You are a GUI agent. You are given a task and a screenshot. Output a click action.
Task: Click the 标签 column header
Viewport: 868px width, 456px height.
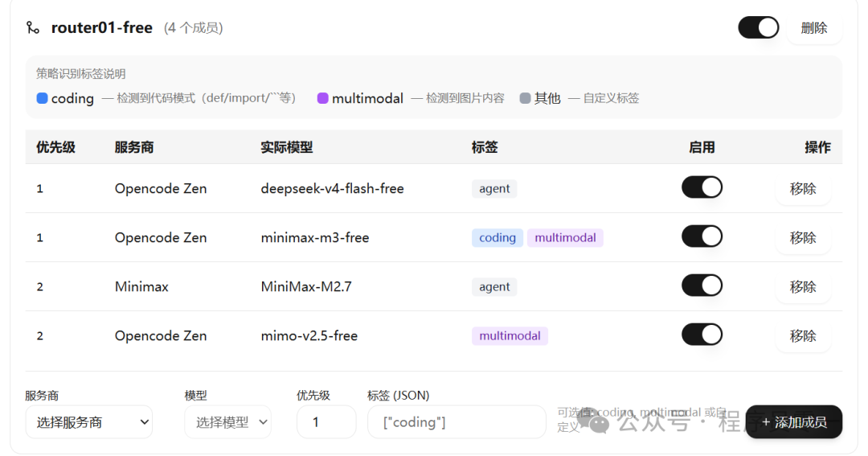tap(485, 147)
